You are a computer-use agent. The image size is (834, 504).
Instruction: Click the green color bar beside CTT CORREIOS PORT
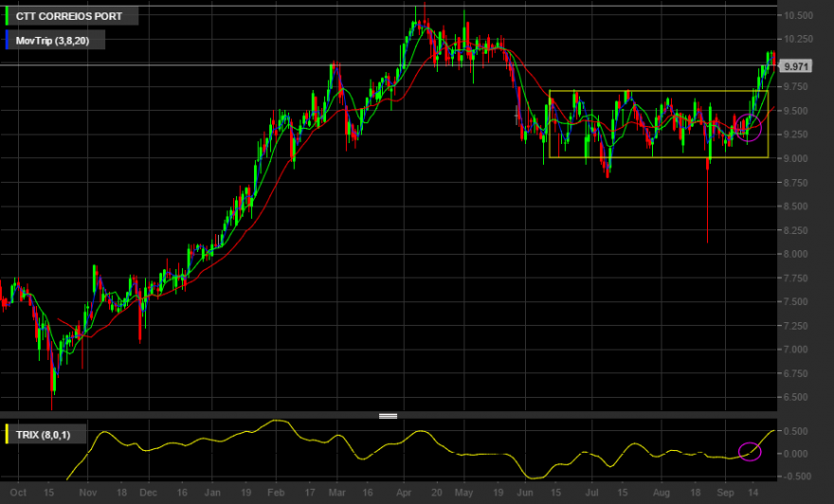tap(7, 16)
